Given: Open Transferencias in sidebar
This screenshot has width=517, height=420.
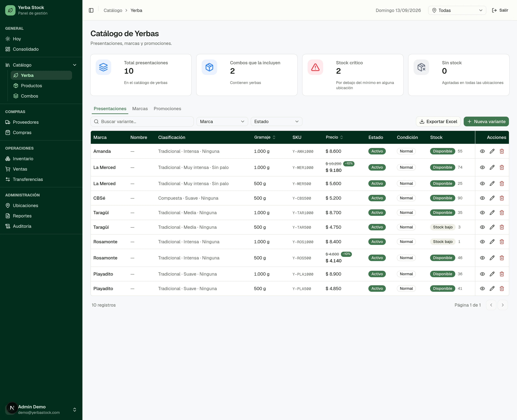Looking at the screenshot, I should tap(41, 179).
